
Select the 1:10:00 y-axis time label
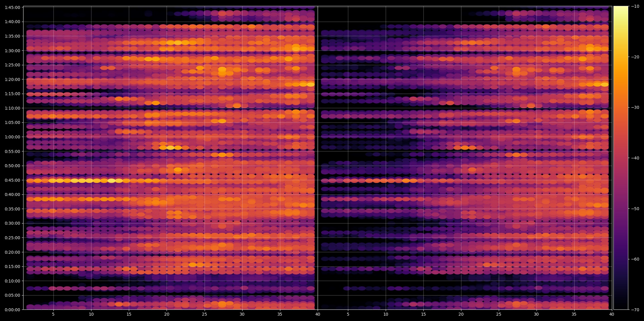[12, 108]
